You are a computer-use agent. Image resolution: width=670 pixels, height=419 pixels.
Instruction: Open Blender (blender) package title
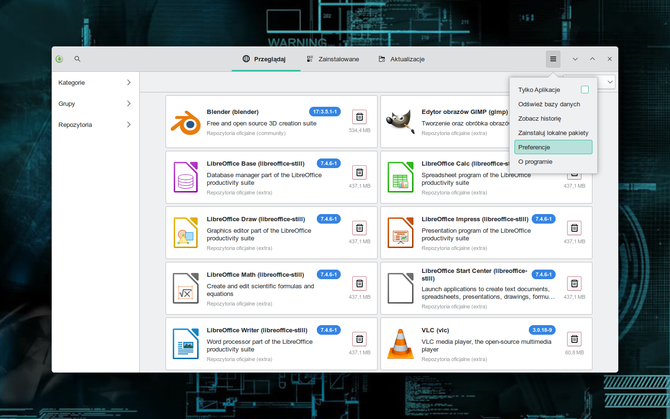pyautogui.click(x=232, y=112)
